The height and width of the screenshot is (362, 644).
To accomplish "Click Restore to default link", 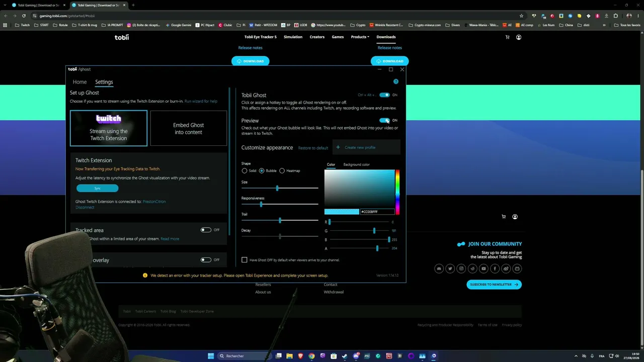I will [x=313, y=148].
